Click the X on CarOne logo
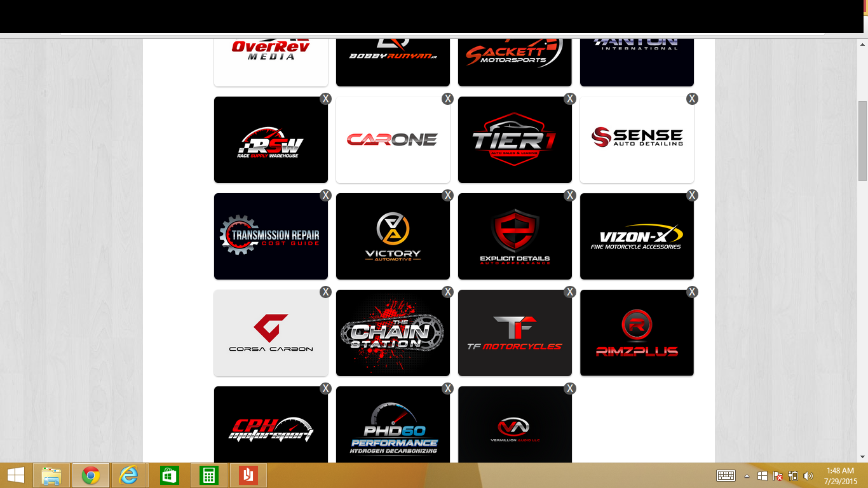868x488 pixels. tap(447, 98)
